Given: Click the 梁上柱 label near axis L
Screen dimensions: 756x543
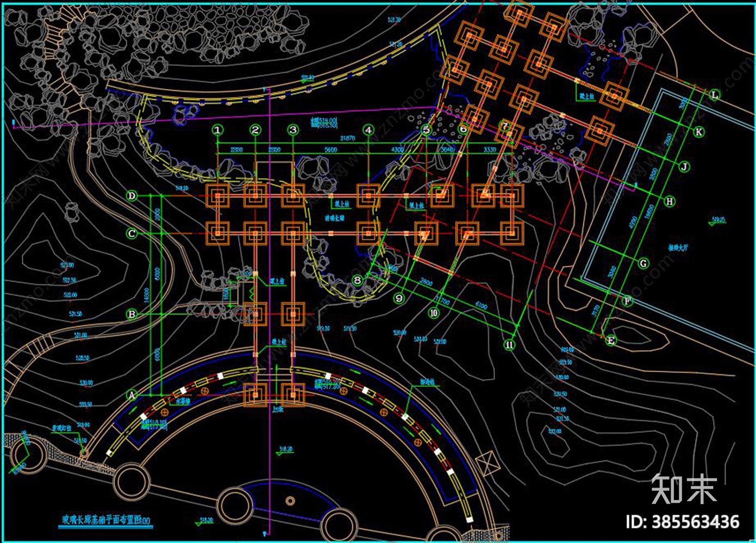Looking at the screenshot, I should pyautogui.click(x=586, y=96).
